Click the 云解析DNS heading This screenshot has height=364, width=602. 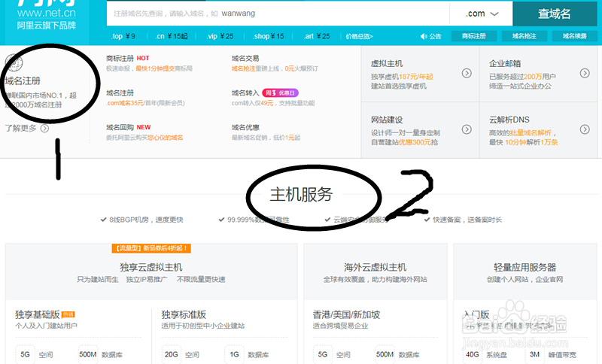[x=509, y=120]
